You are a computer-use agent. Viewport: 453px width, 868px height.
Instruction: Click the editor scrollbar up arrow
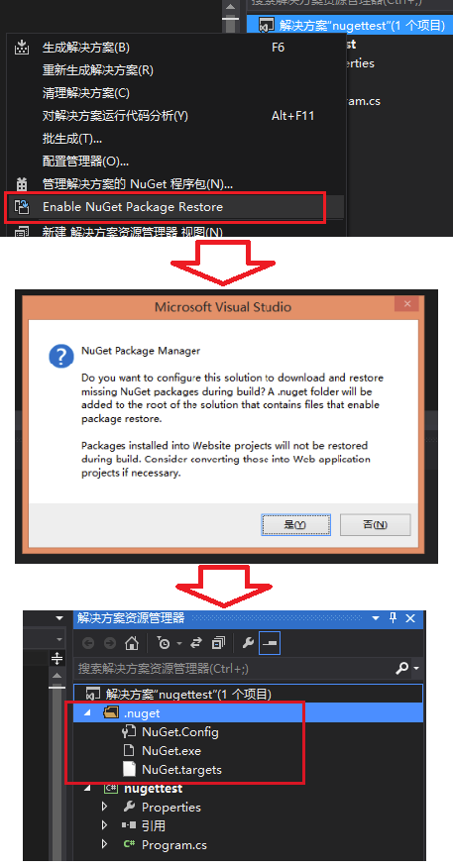pyautogui.click(x=57, y=677)
